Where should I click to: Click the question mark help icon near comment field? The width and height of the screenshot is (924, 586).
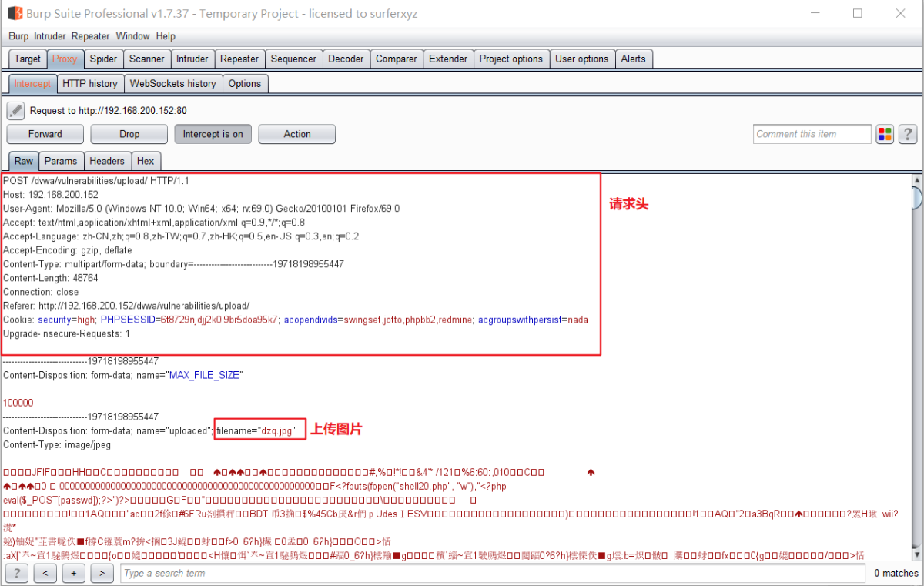coord(908,134)
